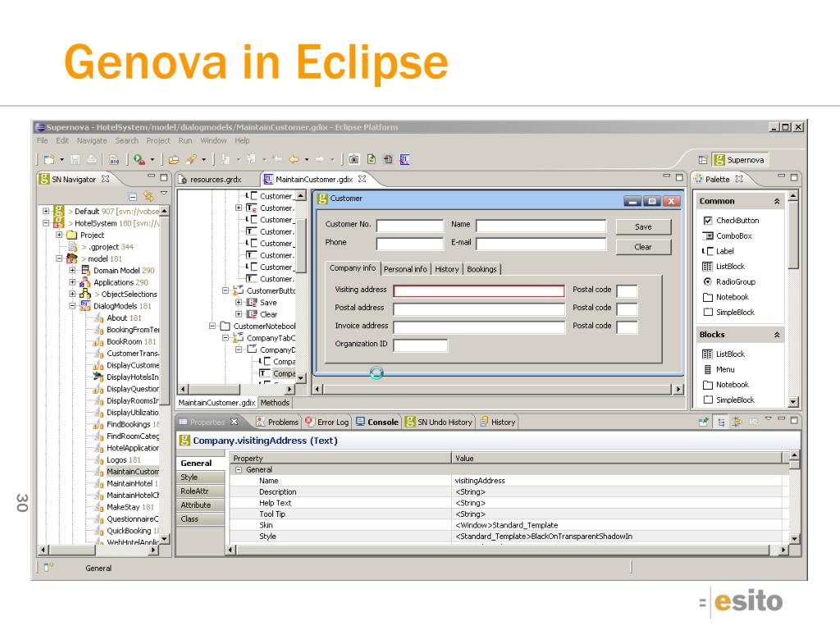This screenshot has width=840, height=630.
Task: Select the Bookings tab in Customer dialog
Action: (482, 269)
